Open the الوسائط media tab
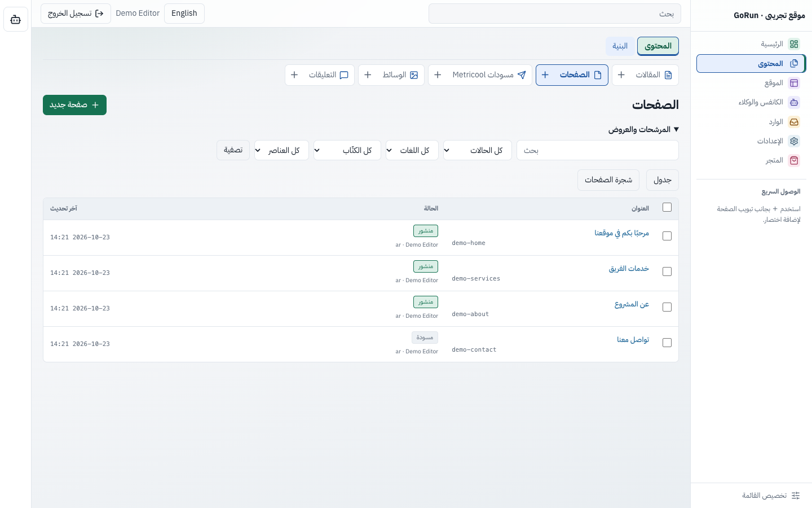The height and width of the screenshot is (508, 812). [400, 75]
